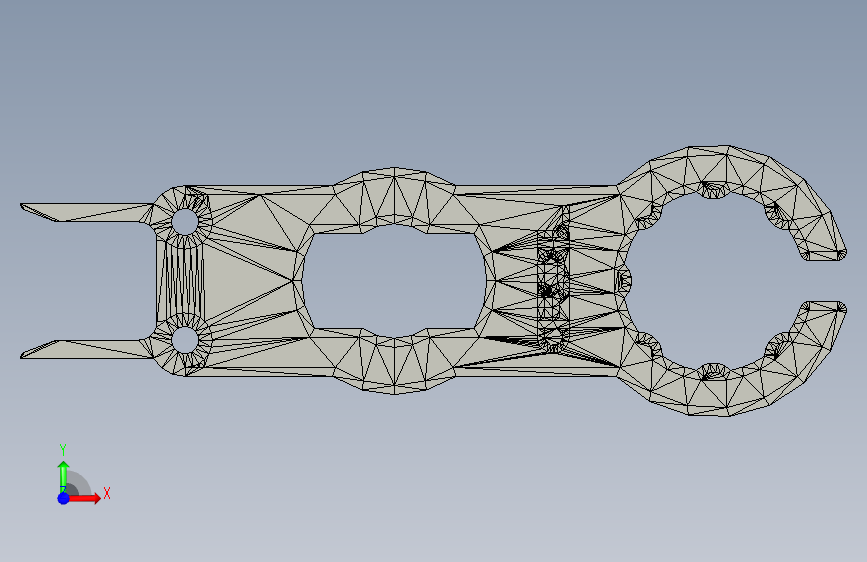The width and height of the screenshot is (867, 562).
Task: Click the blue Z axis dot at the triad origin
Action: pyautogui.click(x=63, y=498)
